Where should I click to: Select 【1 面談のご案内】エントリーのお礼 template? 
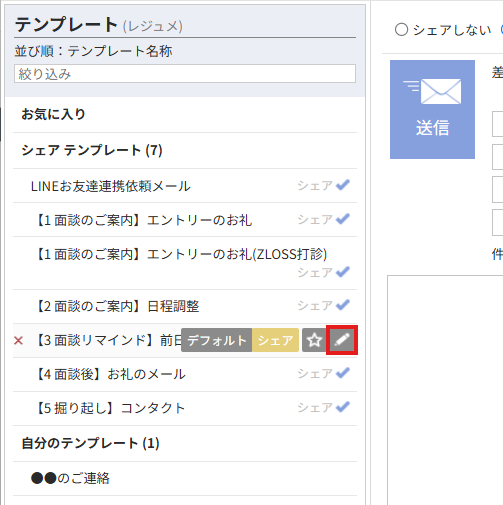pyautogui.click(x=185, y=220)
